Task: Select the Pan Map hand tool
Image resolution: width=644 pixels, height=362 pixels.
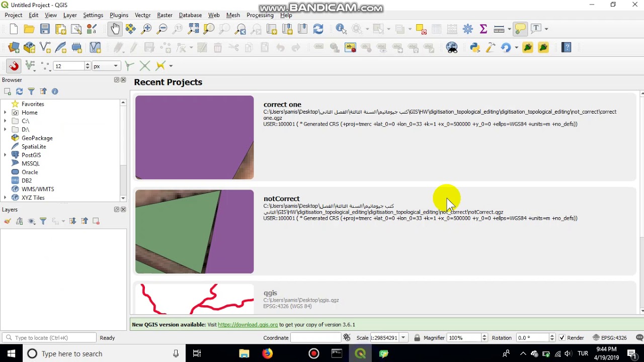Action: click(x=115, y=29)
